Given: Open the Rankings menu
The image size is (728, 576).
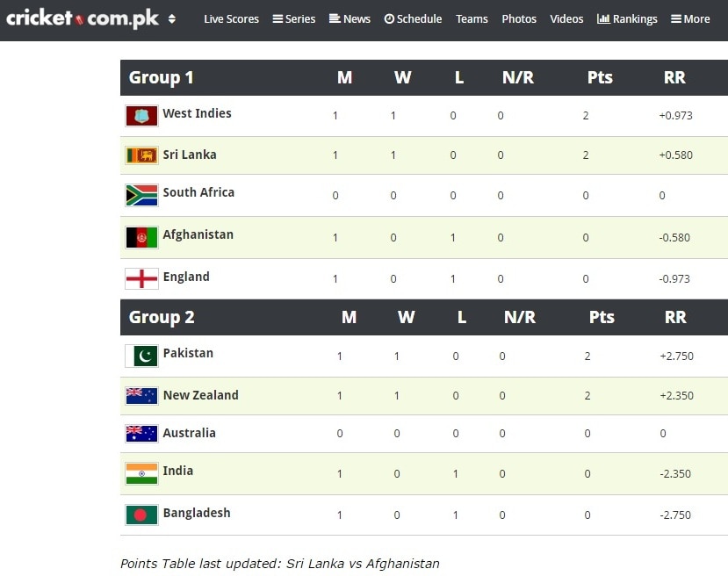Looking at the screenshot, I should pyautogui.click(x=627, y=19).
